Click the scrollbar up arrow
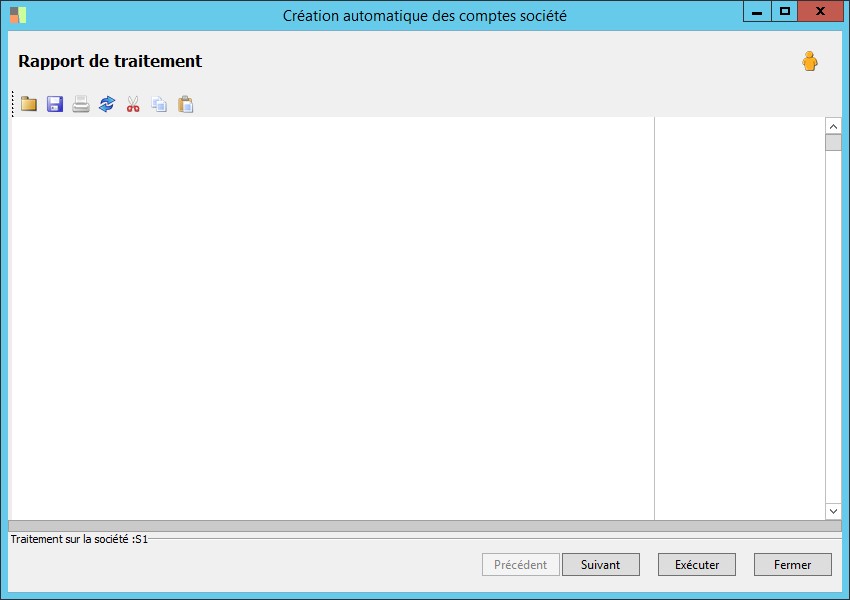 (x=833, y=126)
